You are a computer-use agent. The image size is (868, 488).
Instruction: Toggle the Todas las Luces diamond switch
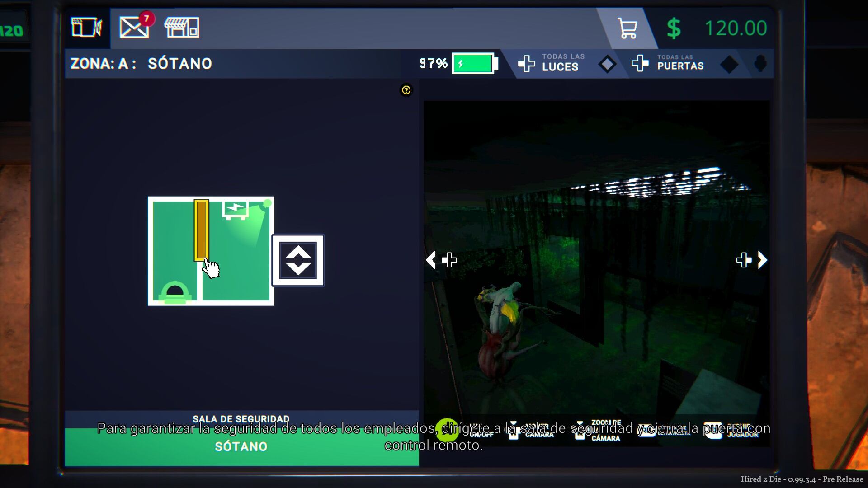[x=607, y=64]
